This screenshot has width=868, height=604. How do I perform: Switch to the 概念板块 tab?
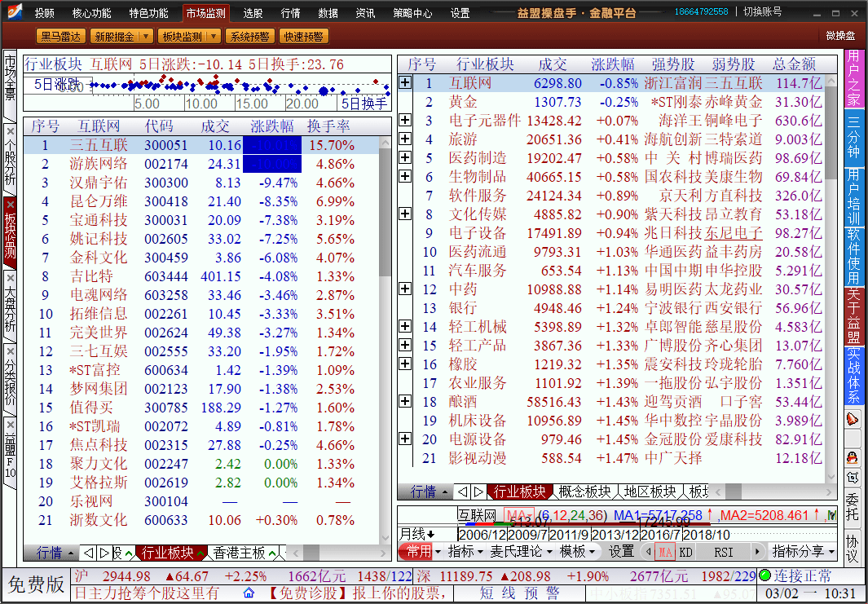585,491
